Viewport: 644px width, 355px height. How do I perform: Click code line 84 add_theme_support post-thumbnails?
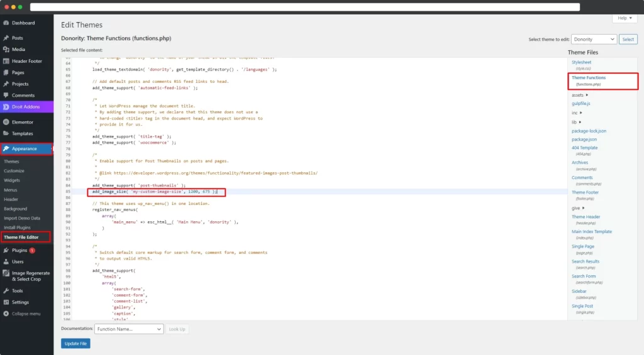click(x=139, y=185)
